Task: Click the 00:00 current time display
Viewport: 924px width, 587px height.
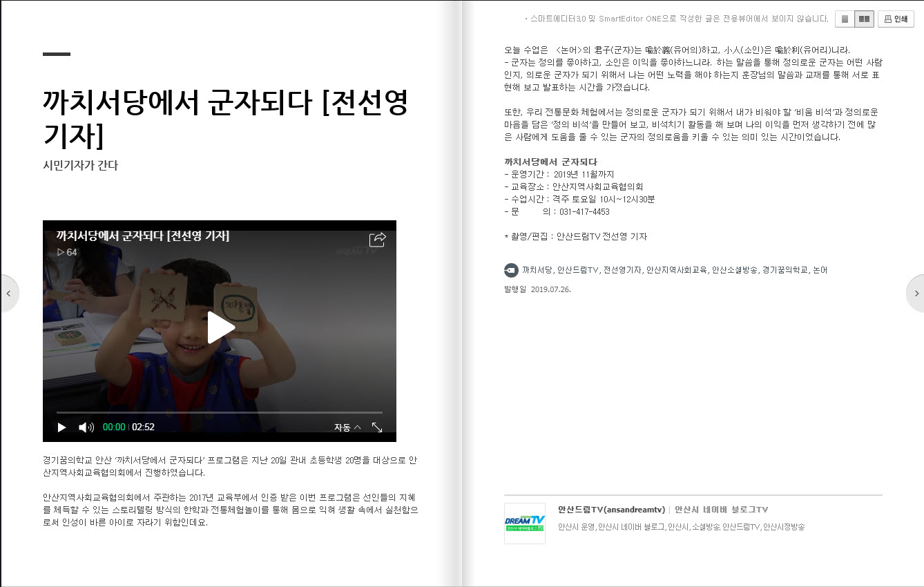Action: tap(114, 427)
